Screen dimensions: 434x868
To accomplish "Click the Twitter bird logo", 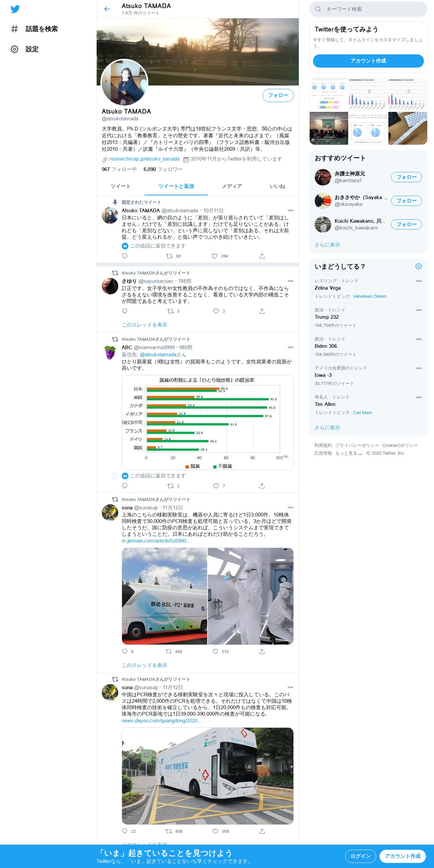I will click(15, 9).
